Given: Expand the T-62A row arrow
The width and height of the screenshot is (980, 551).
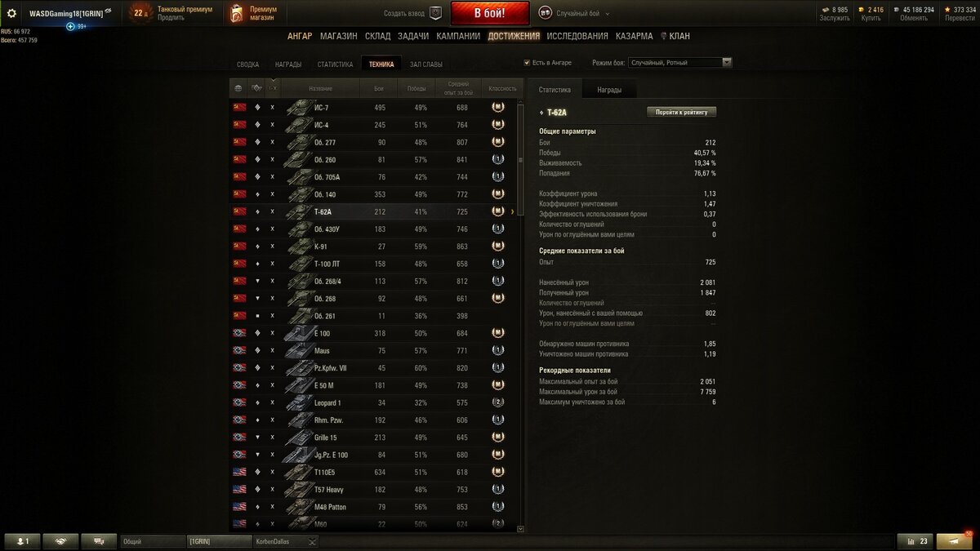Looking at the screenshot, I should pos(513,211).
